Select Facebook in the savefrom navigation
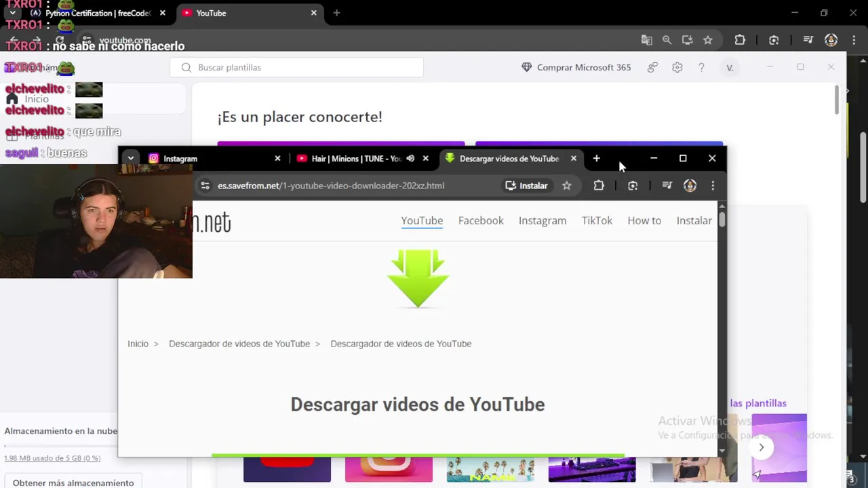The height and width of the screenshot is (488, 868). 481,220
